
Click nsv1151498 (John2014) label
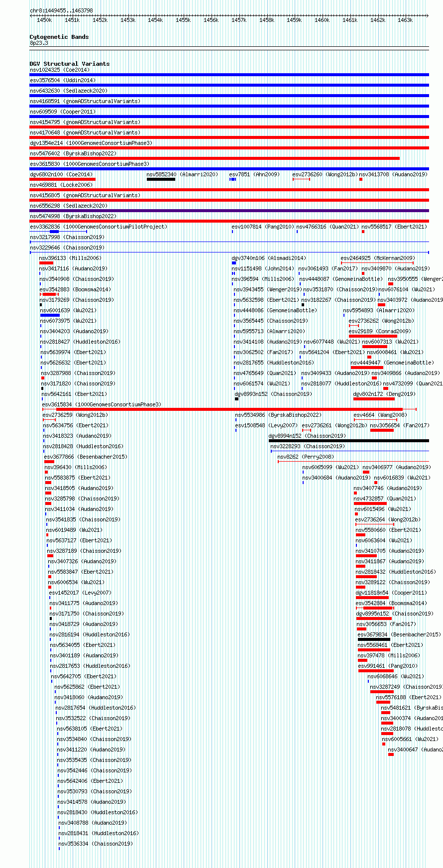[x=263, y=268]
